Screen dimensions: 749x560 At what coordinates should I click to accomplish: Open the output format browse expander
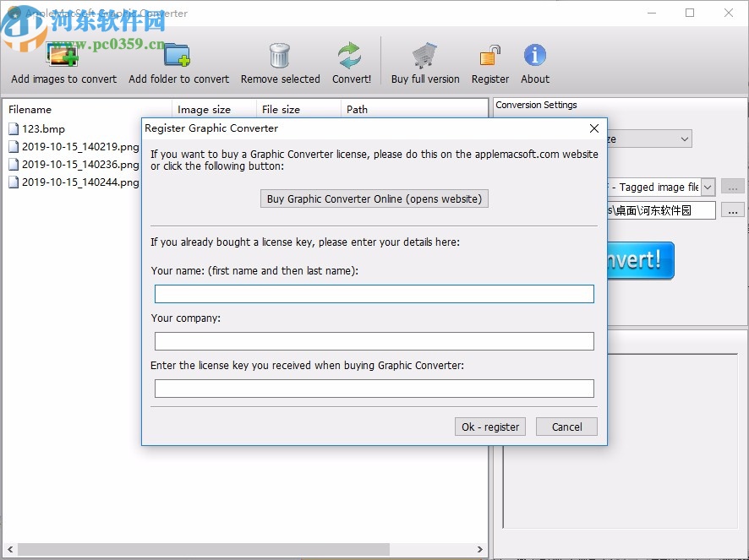tap(732, 187)
